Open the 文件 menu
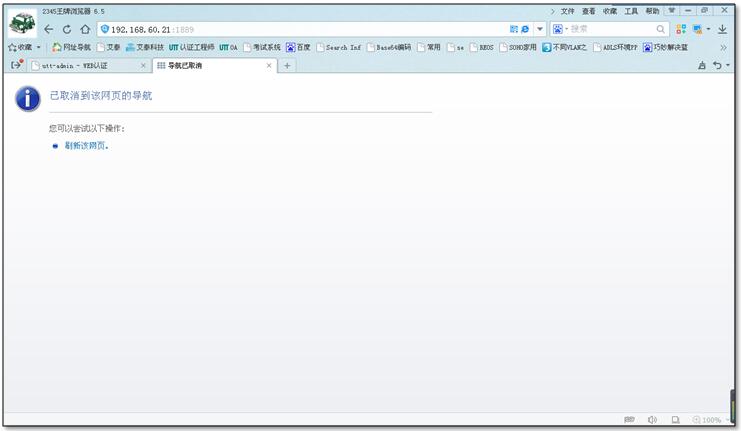This screenshot has width=741, height=431. [x=567, y=11]
